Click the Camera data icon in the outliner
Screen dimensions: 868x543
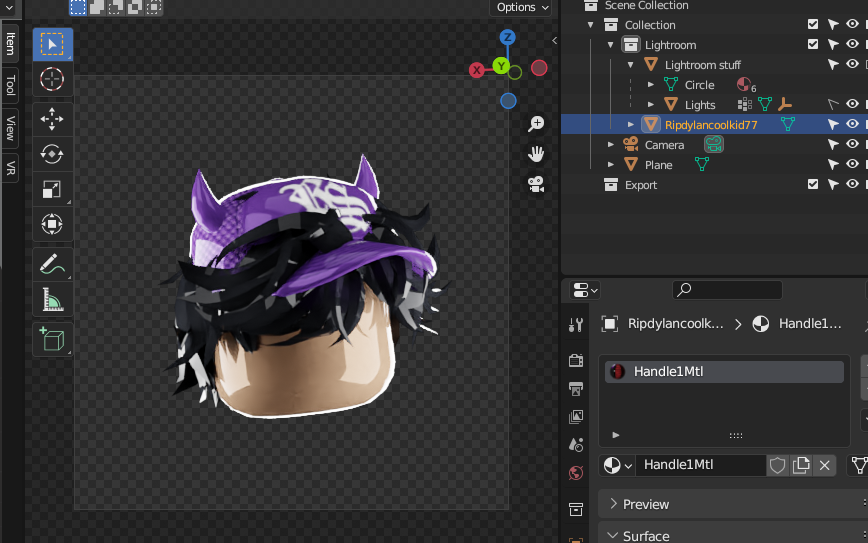pos(714,144)
